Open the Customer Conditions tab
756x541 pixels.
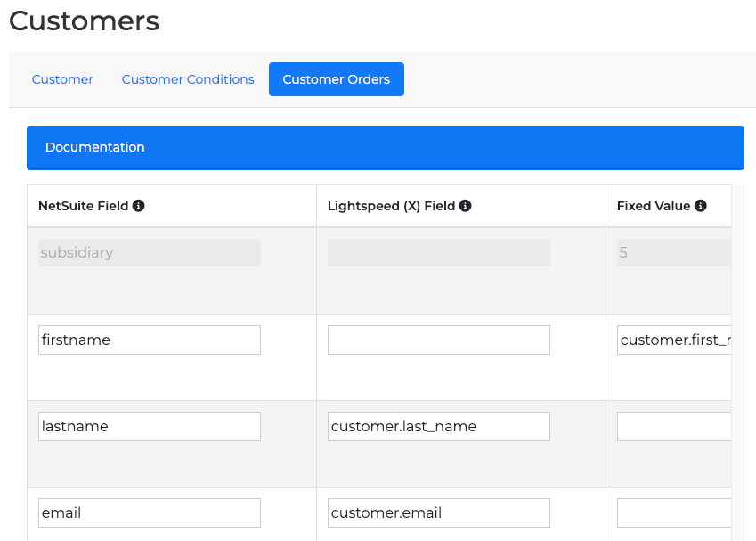point(188,79)
